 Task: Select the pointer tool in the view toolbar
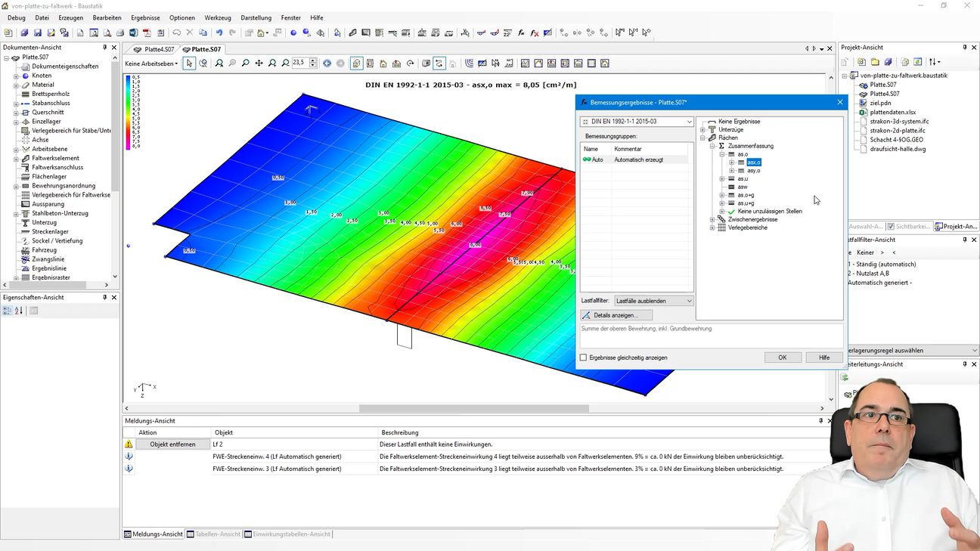[189, 63]
